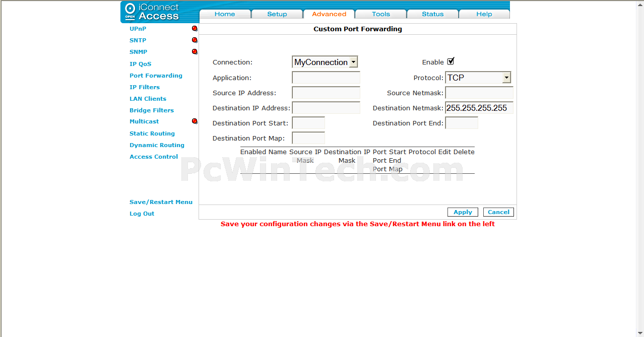644x337 pixels.
Task: Click the Edit column header in the table
Action: pos(444,152)
